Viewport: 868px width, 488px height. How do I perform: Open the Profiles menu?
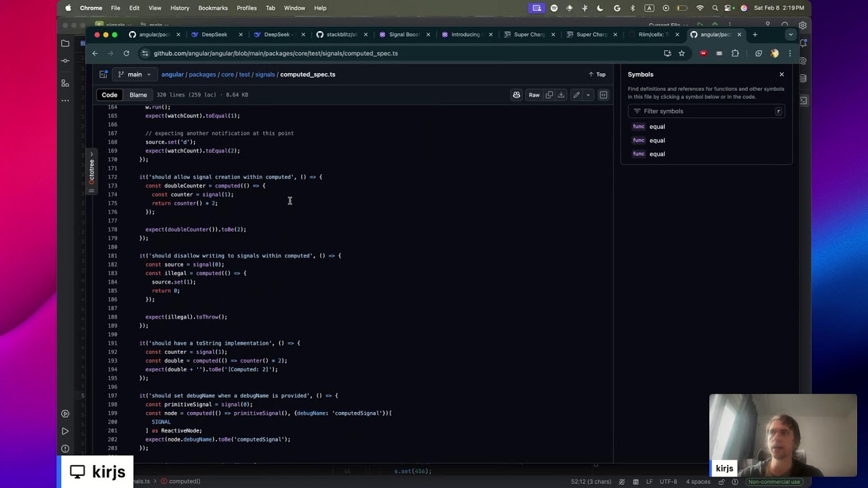(x=247, y=8)
